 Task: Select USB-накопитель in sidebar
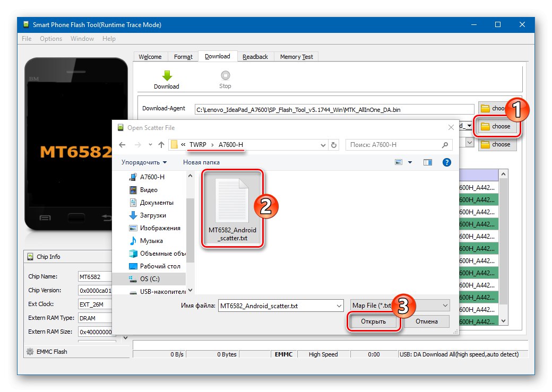click(158, 291)
